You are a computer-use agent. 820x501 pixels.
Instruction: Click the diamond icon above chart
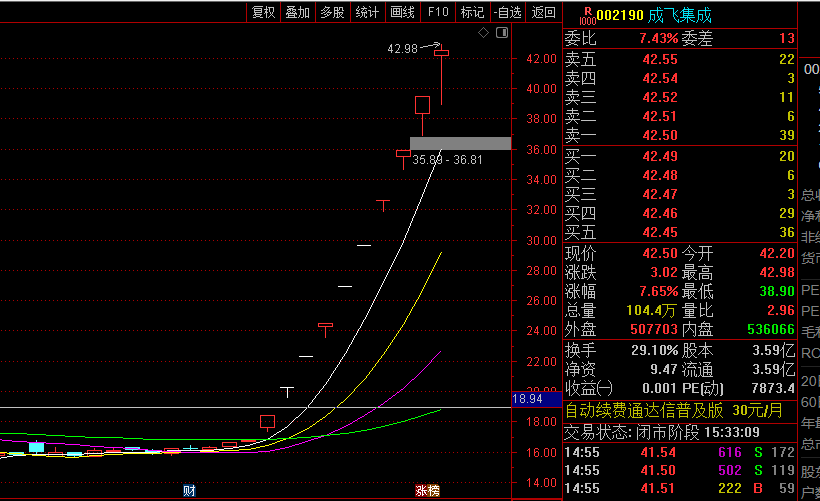(484, 33)
